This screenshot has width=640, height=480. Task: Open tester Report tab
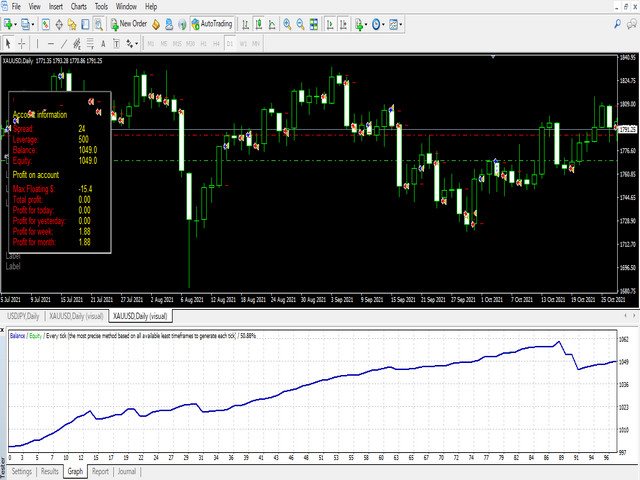pyautogui.click(x=100, y=471)
